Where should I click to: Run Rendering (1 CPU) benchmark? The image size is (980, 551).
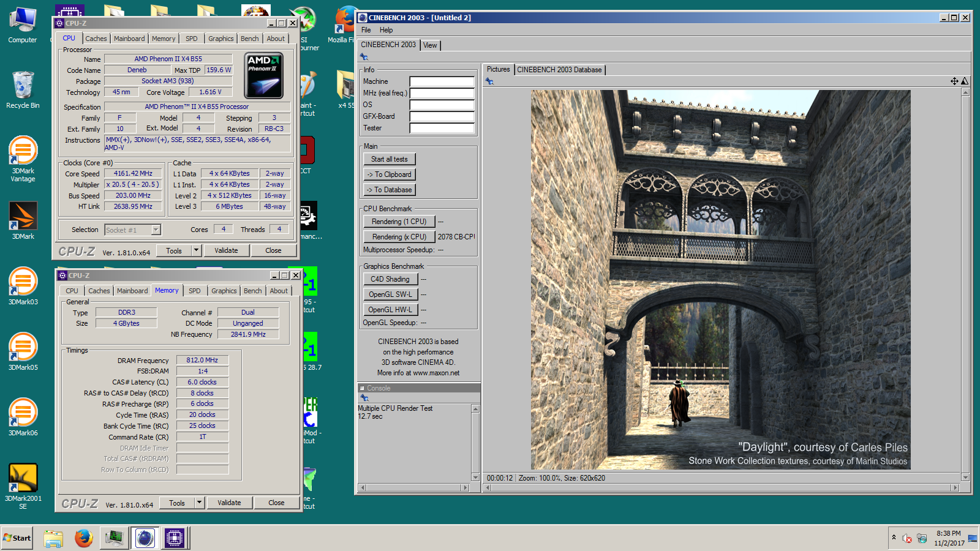point(399,222)
